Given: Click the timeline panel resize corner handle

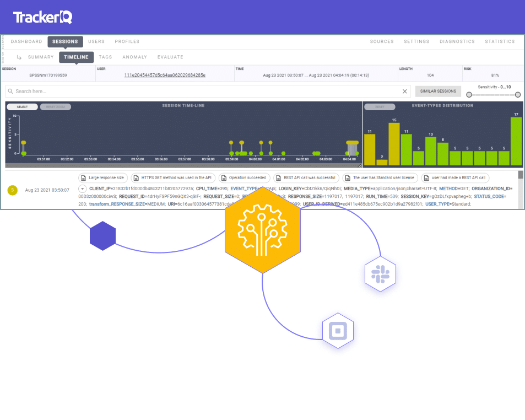Looking at the screenshot, I should click(x=360, y=165).
